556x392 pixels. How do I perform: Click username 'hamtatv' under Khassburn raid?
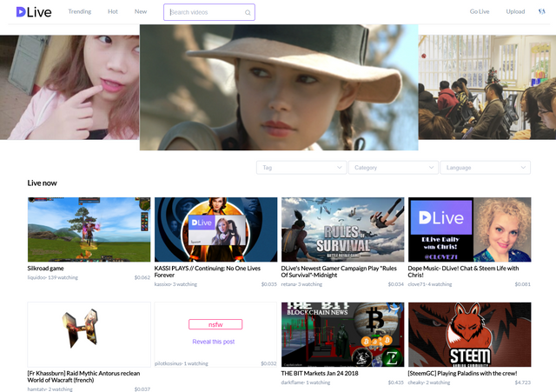coord(36,389)
